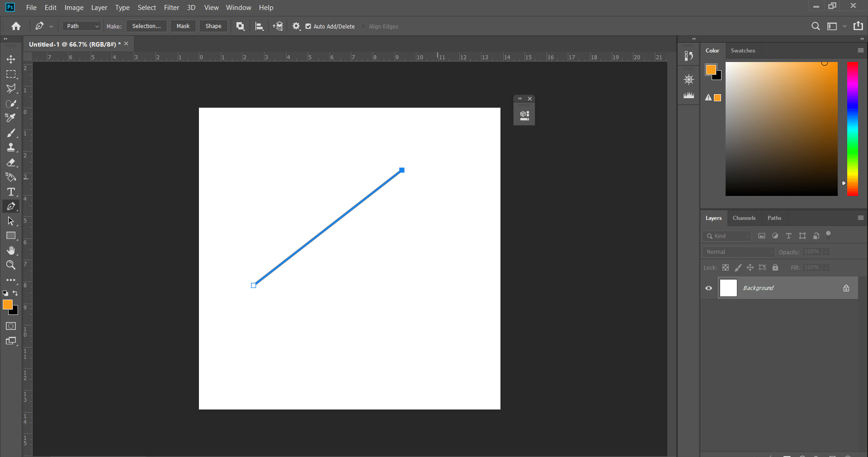Open the Opacity slider dropdown
The height and width of the screenshot is (457, 868).
coord(826,252)
